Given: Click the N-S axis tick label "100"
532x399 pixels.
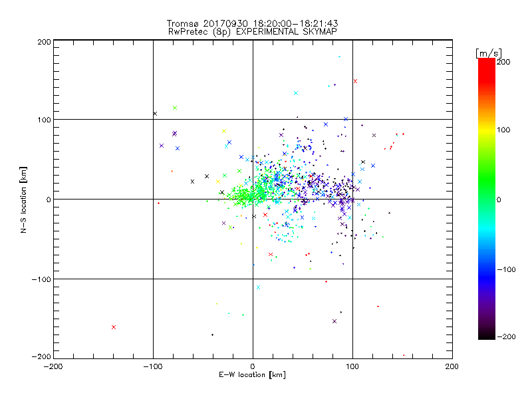Looking at the screenshot, I should tap(44, 120).
